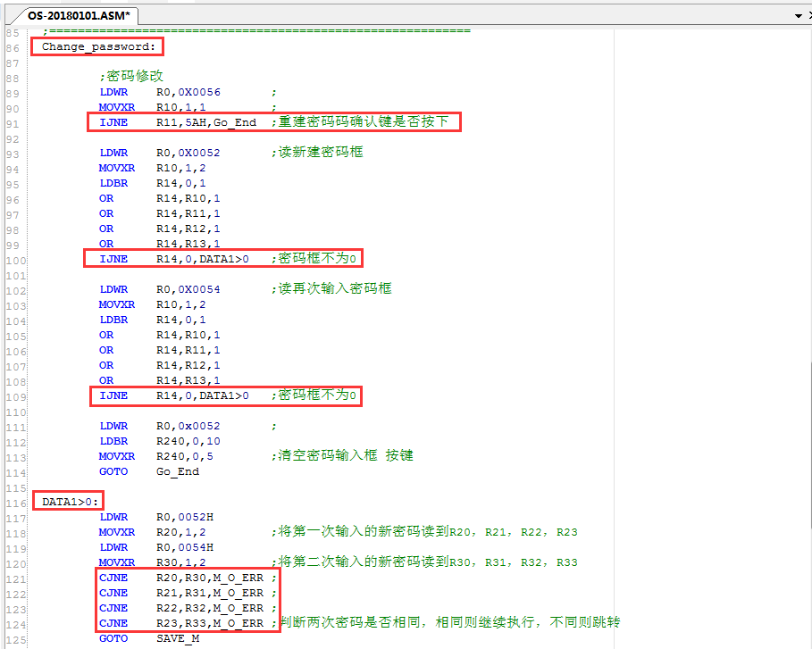Viewport: 812px width, 649px height.
Task: Click the 'DATA1>0:' label on line 116
Action: click(x=70, y=502)
